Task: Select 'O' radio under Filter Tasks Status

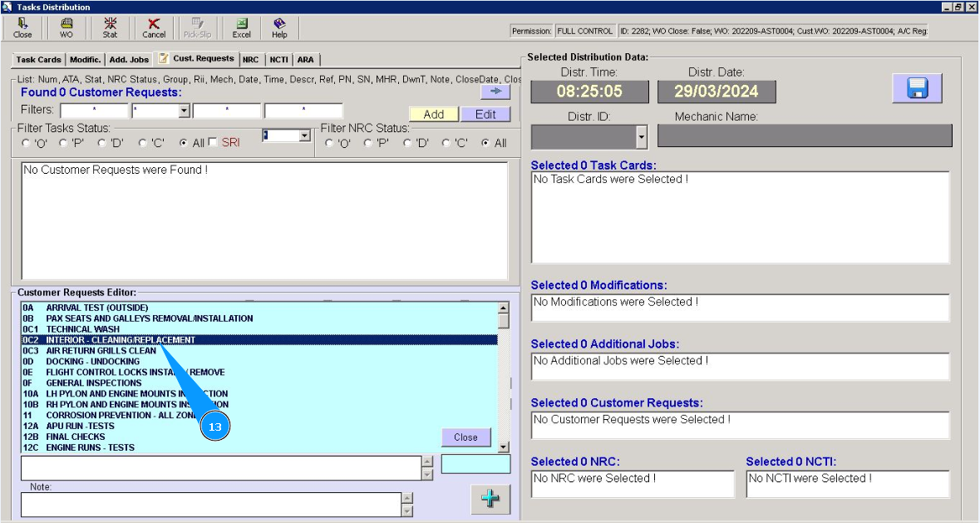Action: [x=26, y=143]
